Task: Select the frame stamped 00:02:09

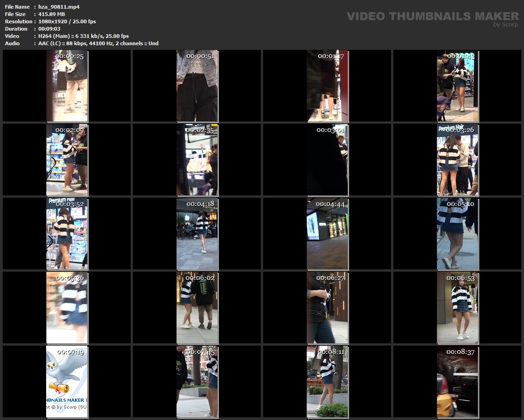Action: point(67,160)
